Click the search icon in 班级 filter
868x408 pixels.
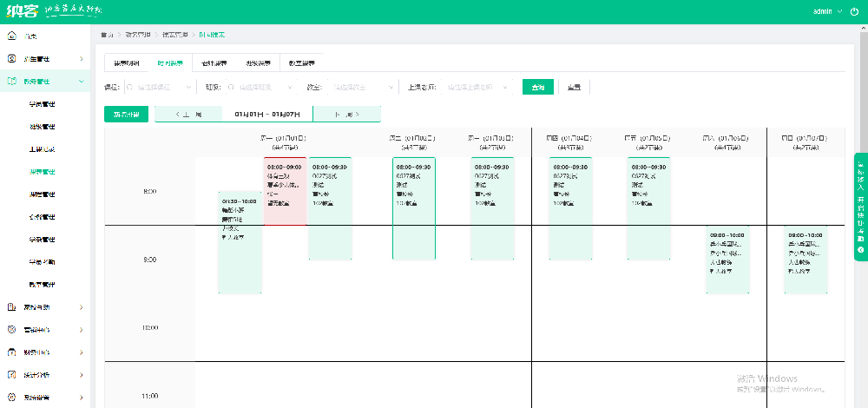(x=232, y=87)
